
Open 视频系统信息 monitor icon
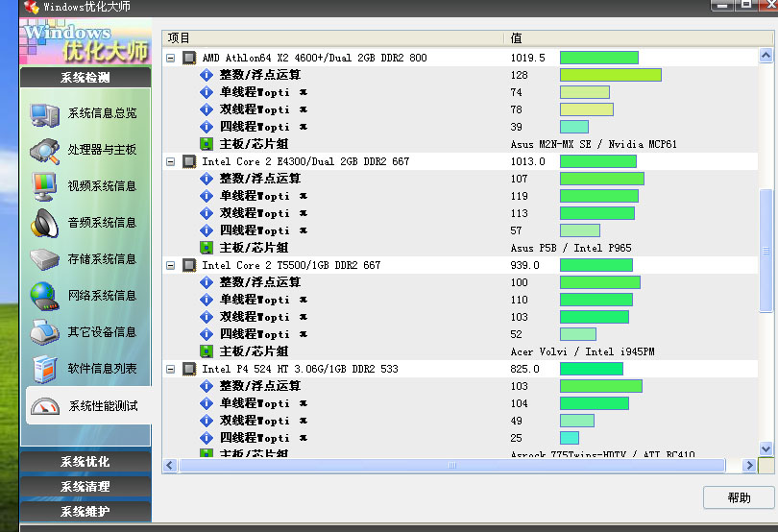pos(44,187)
